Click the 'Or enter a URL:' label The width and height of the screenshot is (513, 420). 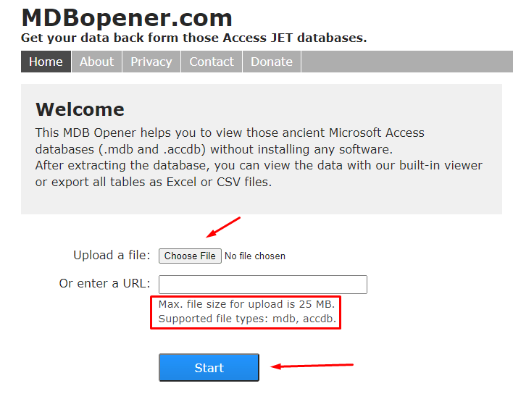click(x=104, y=283)
